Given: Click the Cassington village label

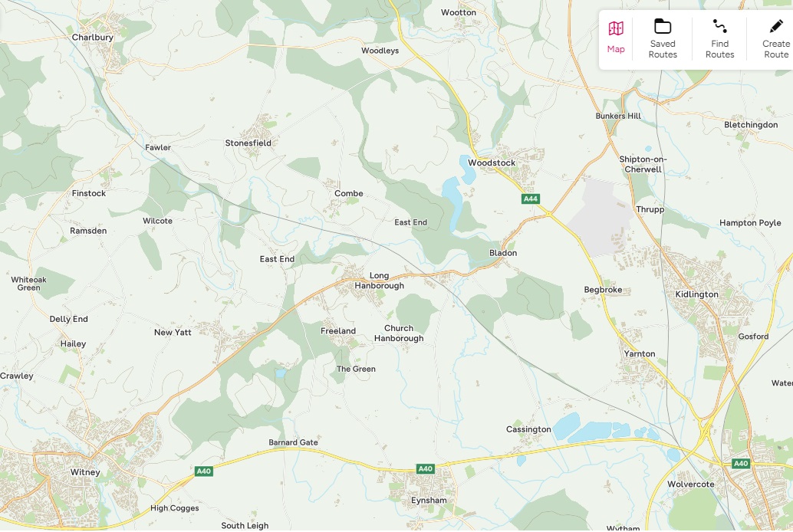Looking at the screenshot, I should point(528,429).
